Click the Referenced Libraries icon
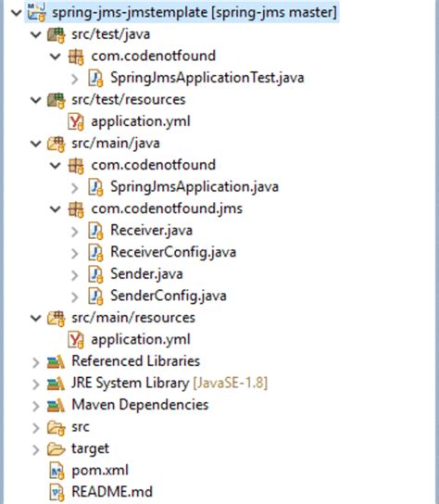 click(56, 362)
